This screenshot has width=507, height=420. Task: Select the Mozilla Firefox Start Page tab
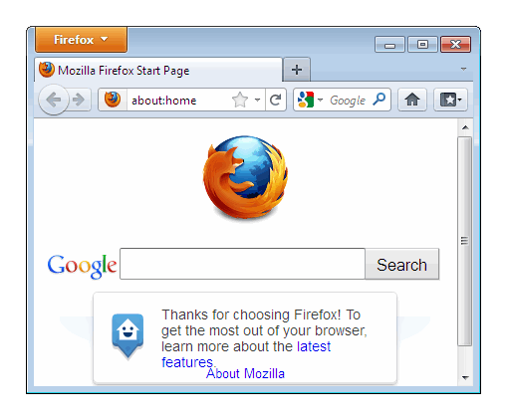(158, 71)
